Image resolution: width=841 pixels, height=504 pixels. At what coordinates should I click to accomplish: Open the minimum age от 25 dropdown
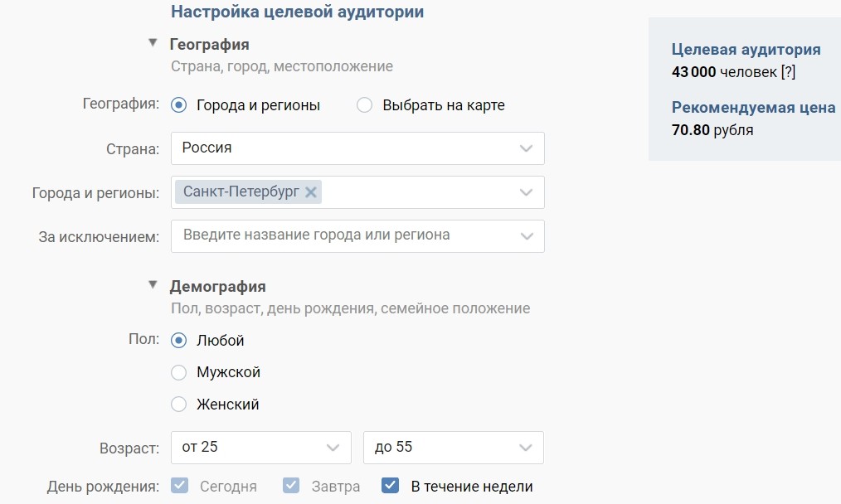pos(261,447)
